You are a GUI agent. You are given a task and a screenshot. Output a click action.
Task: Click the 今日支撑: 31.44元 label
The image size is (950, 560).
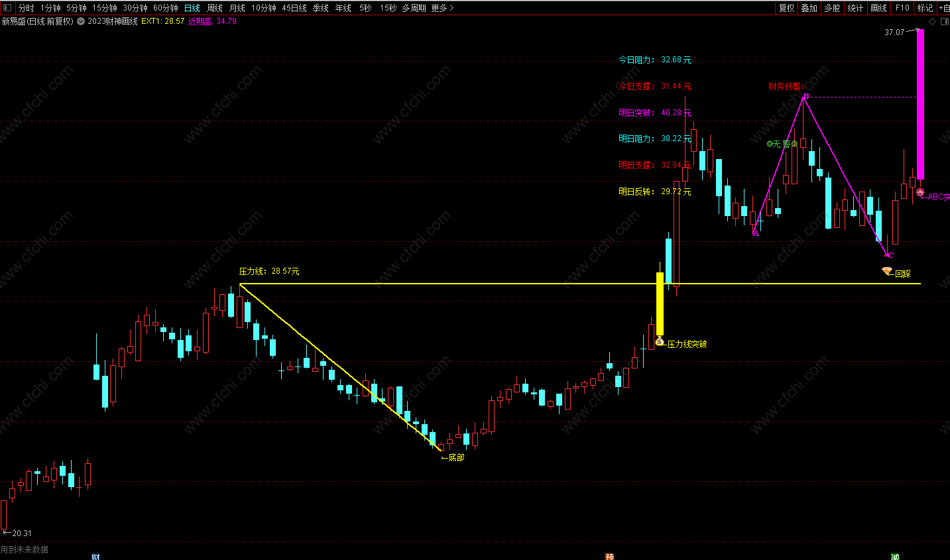655,86
